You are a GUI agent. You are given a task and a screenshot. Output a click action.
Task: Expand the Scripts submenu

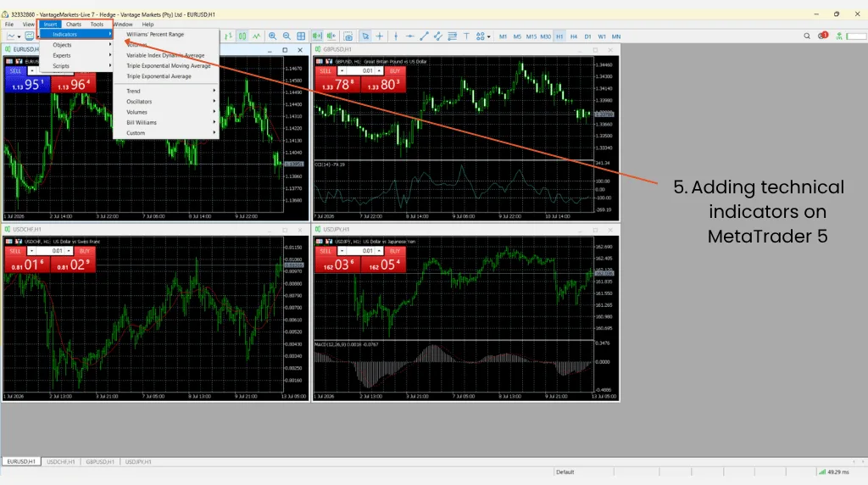tap(76, 66)
